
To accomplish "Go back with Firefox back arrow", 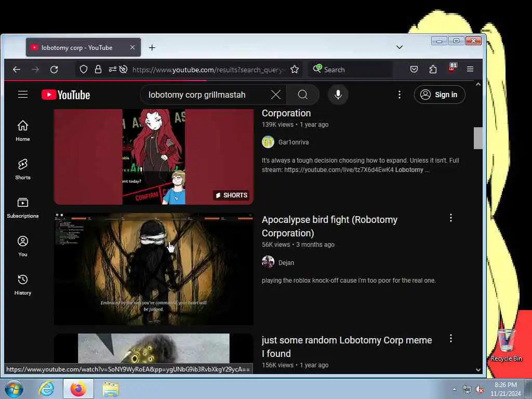I will (16, 70).
